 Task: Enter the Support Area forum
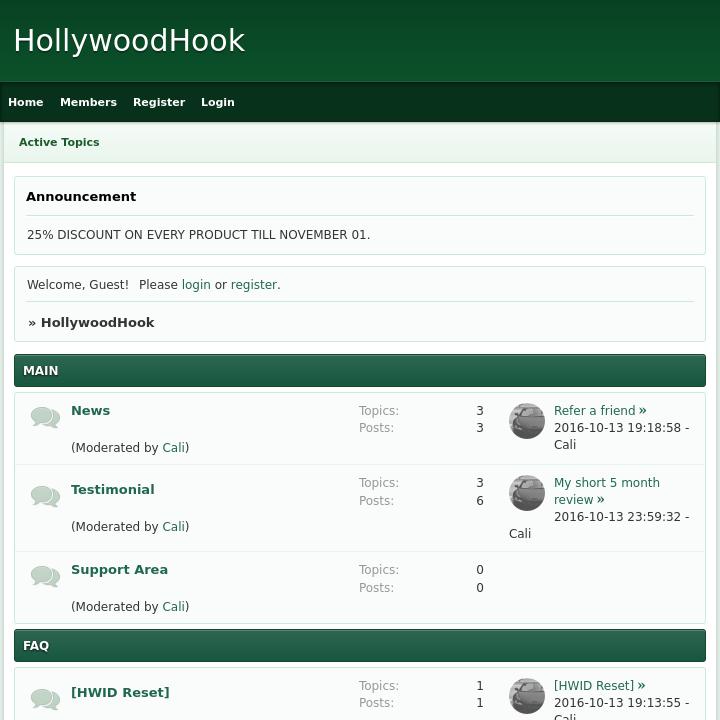pos(119,570)
